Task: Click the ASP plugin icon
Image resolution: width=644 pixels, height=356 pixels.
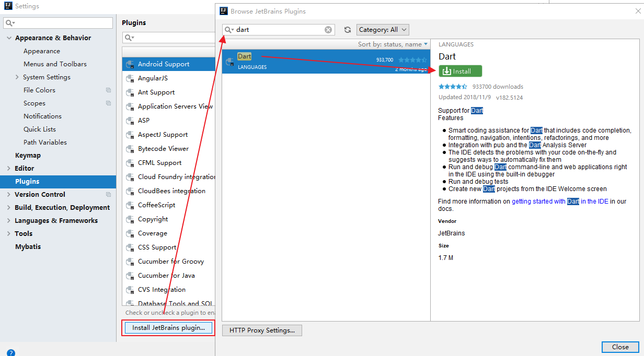Action: tap(130, 121)
